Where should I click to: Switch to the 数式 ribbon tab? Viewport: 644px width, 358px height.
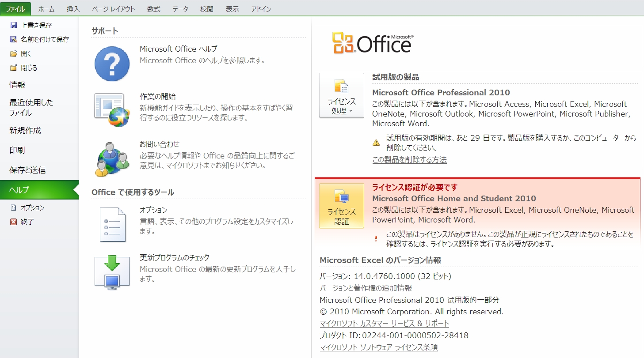(x=153, y=8)
